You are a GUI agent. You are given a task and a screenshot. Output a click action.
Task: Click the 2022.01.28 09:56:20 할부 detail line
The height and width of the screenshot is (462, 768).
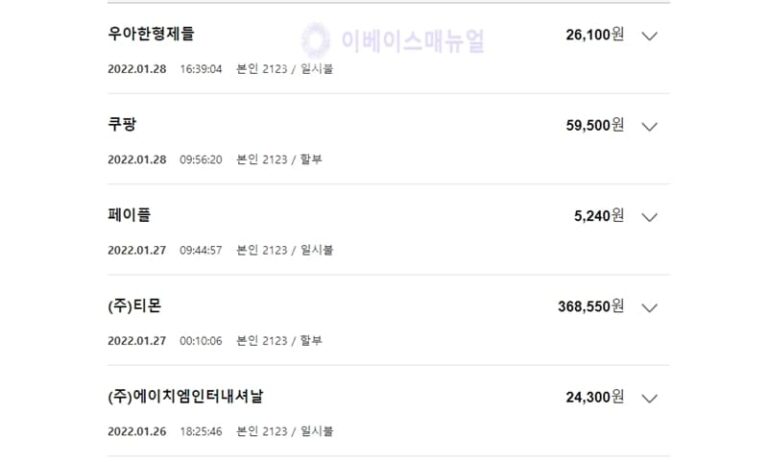click(215, 160)
